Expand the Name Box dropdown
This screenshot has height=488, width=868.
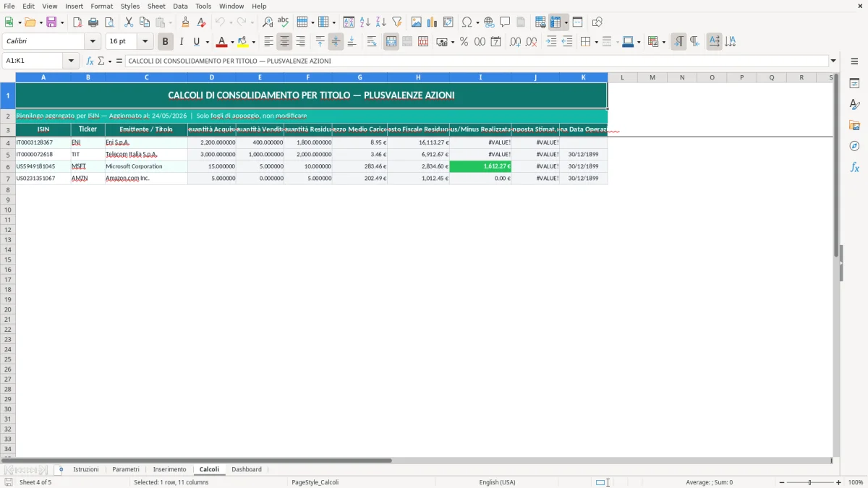[x=72, y=61]
